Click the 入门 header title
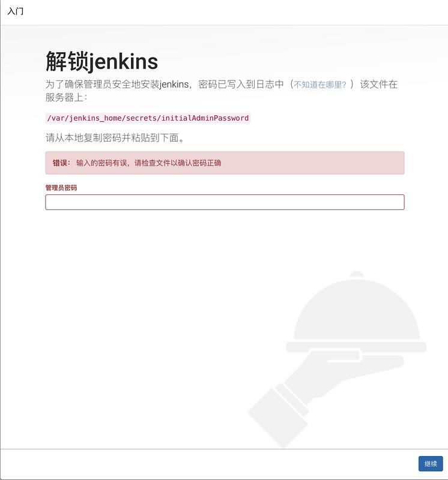 coord(16,11)
